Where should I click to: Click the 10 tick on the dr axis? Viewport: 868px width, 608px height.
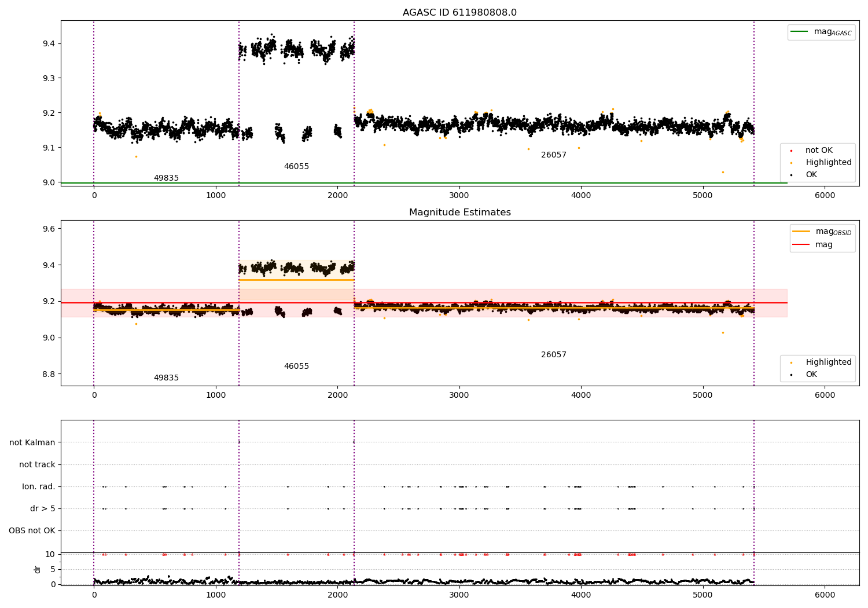[x=50, y=555]
